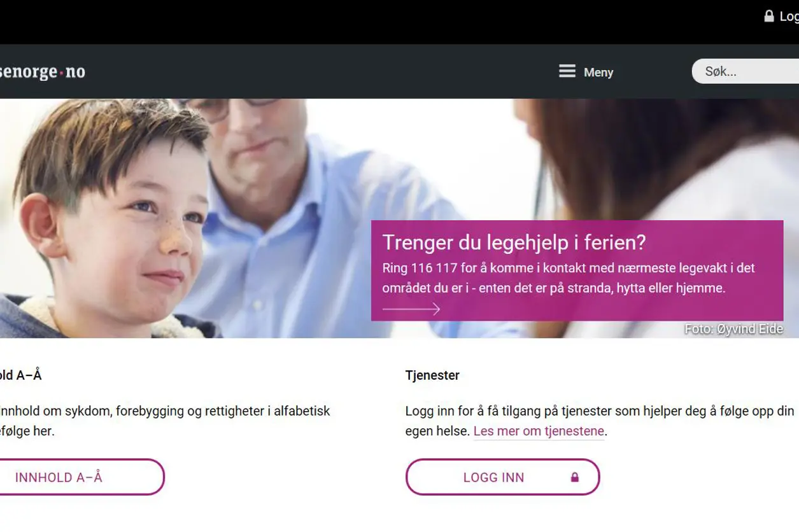Open the 'Trenger du legehjelp i ferien?' headline
This screenshot has width=799, height=532.
pos(514,242)
